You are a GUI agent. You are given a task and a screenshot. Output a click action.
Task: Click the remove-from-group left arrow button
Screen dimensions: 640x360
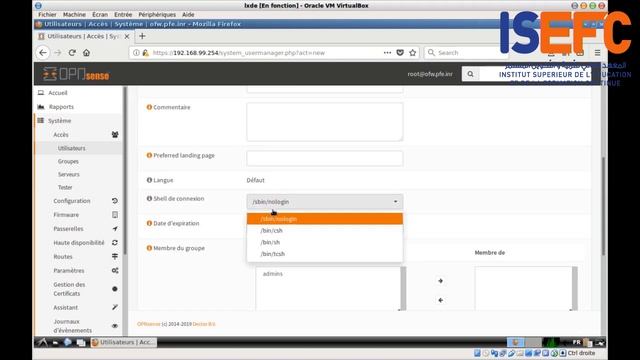point(440,300)
